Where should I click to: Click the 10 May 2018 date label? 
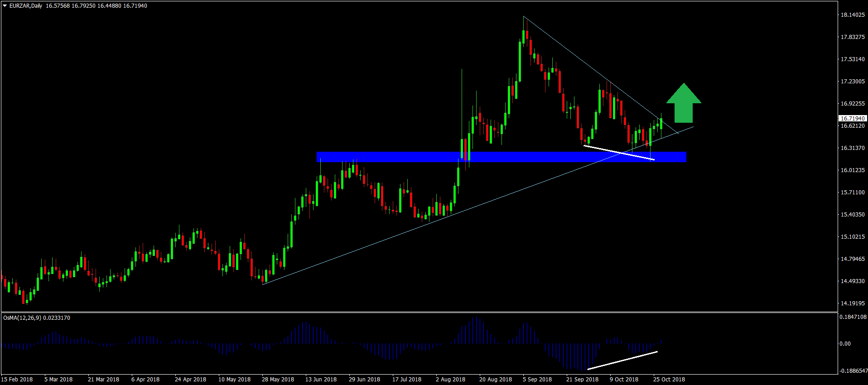pos(234,380)
